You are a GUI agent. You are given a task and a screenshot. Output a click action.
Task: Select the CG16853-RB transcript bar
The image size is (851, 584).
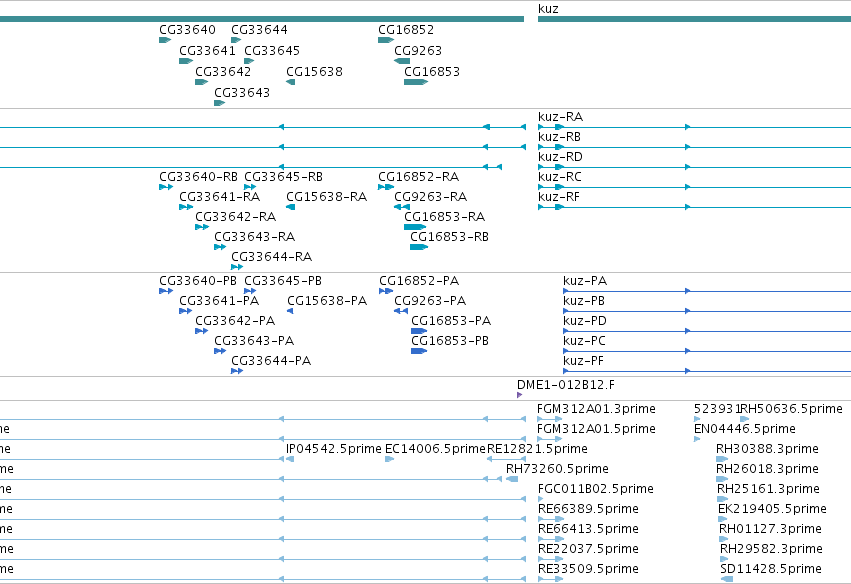(419, 247)
